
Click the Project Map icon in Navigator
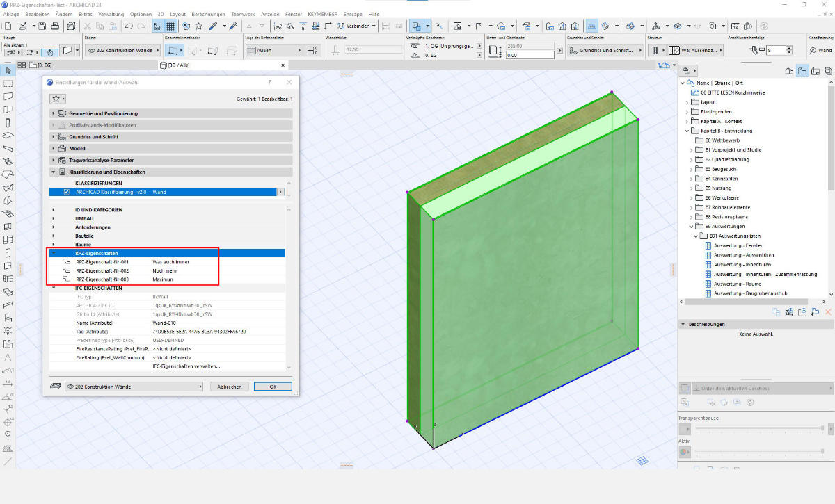(x=790, y=70)
